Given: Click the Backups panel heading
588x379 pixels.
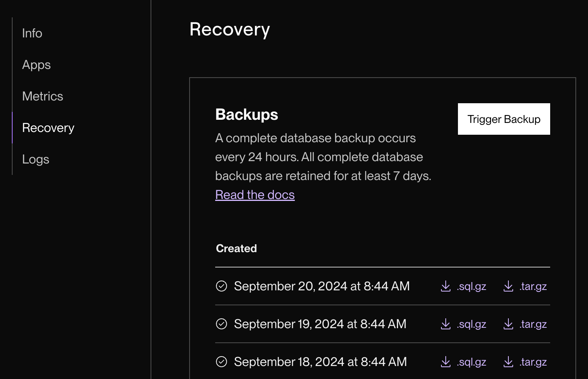Looking at the screenshot, I should tap(246, 115).
